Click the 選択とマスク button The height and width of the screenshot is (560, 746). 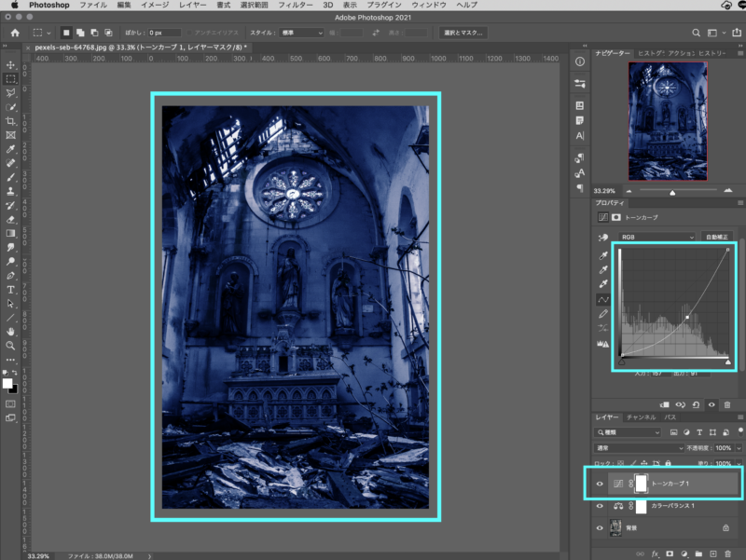coord(463,33)
